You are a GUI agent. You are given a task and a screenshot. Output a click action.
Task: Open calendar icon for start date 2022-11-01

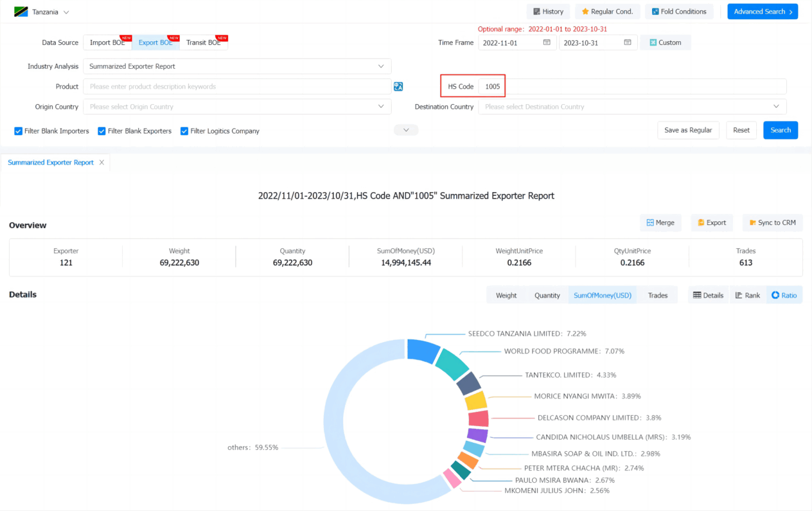[547, 42]
